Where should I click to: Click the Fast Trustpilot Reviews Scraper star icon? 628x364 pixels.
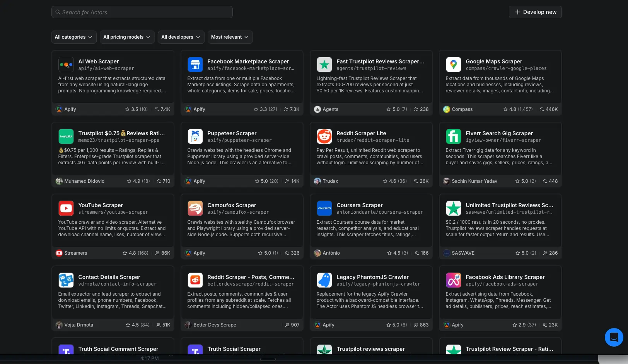(x=324, y=65)
